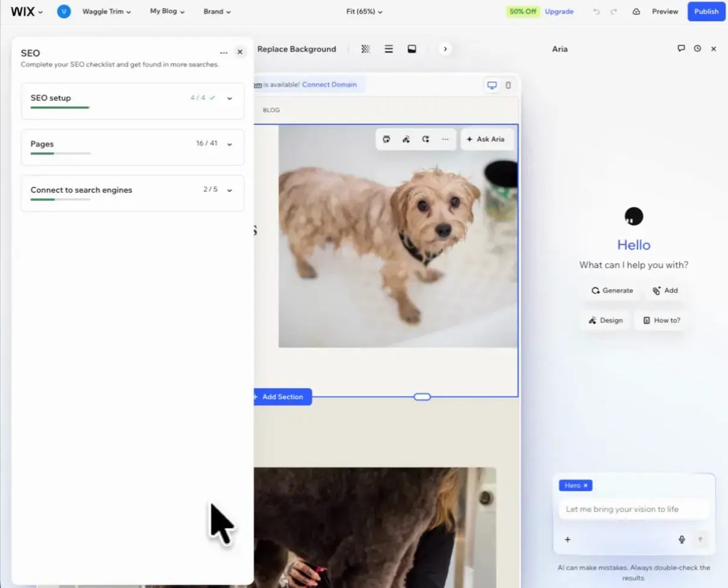Expand the Connect to search engines section
This screenshot has height=588, width=728.
[229, 190]
